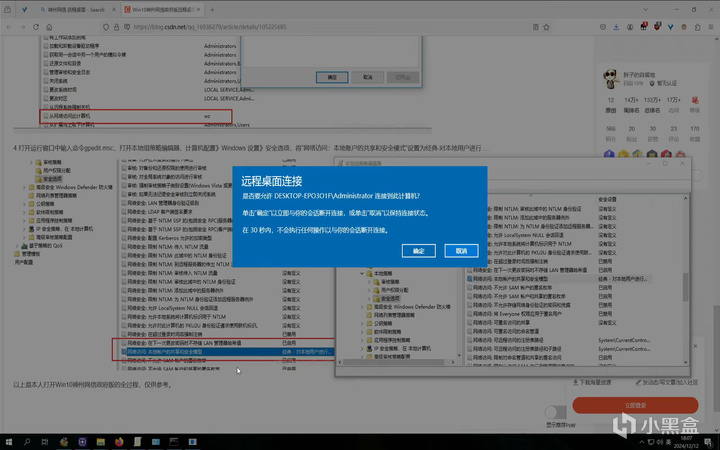This screenshot has height=450, width=720.
Task: Expand 应用程序控制策略 in policy editor window
Action: coord(362,340)
